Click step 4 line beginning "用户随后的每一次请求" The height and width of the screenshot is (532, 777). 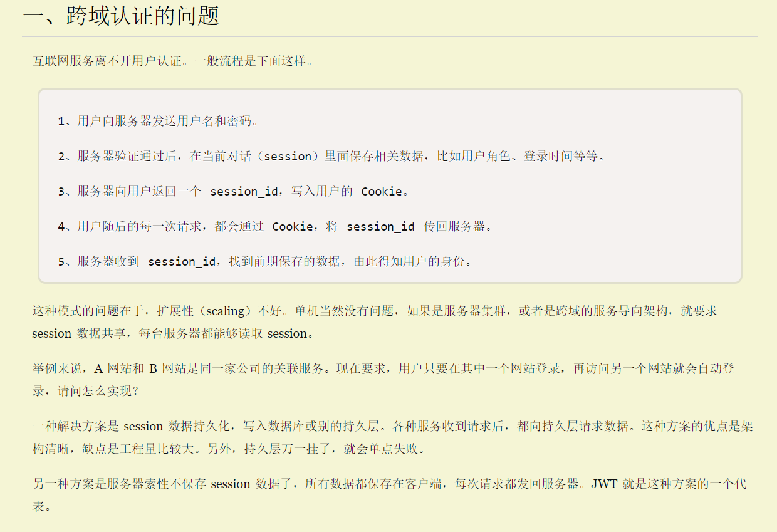click(276, 227)
